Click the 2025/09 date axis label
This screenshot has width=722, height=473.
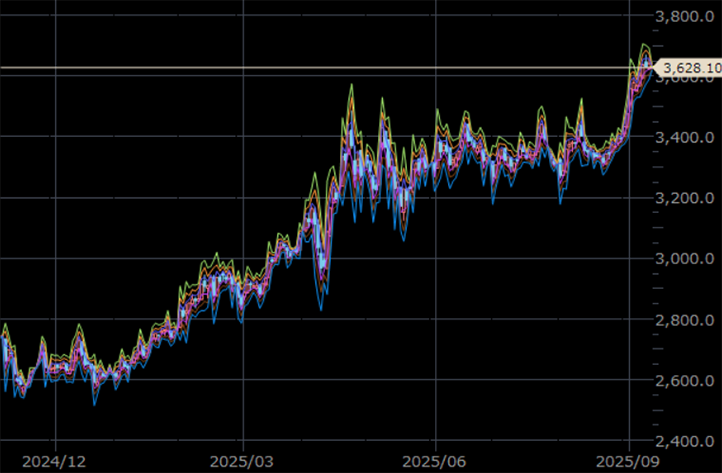point(627,461)
